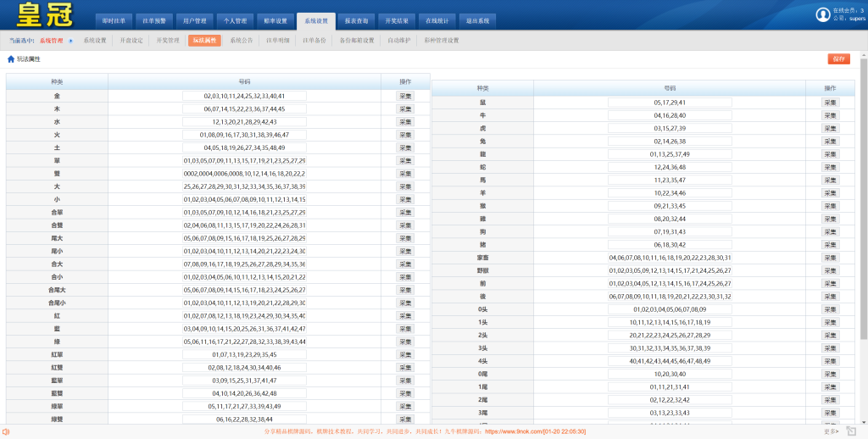Open the 赔率设置 tab

[x=275, y=21]
